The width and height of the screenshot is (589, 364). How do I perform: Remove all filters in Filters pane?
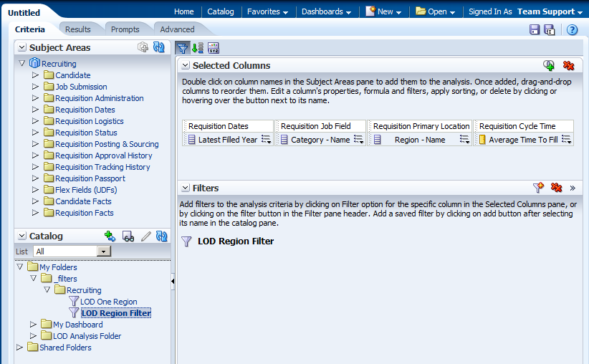[556, 188]
